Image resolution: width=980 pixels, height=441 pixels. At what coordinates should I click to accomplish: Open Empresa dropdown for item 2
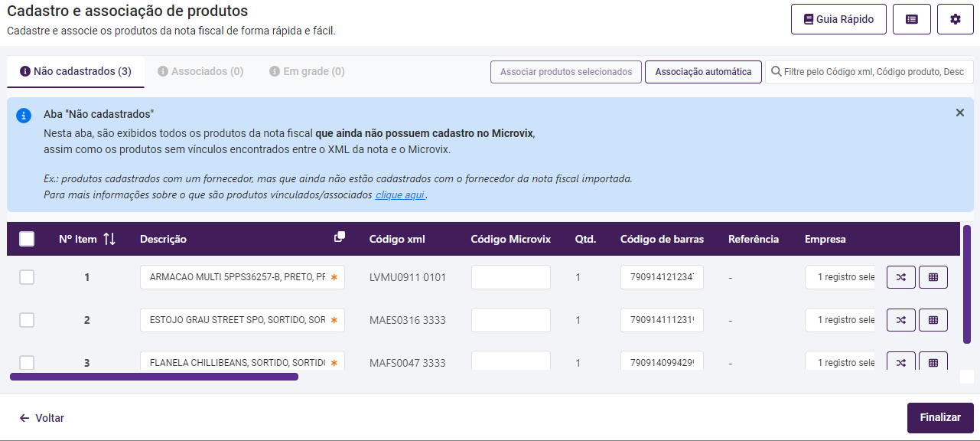(x=840, y=320)
